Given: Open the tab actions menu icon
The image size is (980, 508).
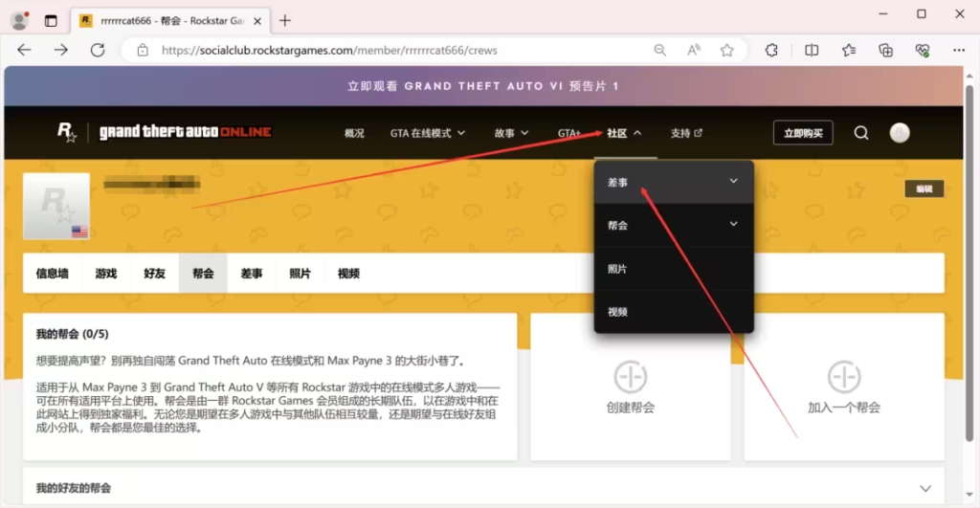Looking at the screenshot, I should (51, 21).
